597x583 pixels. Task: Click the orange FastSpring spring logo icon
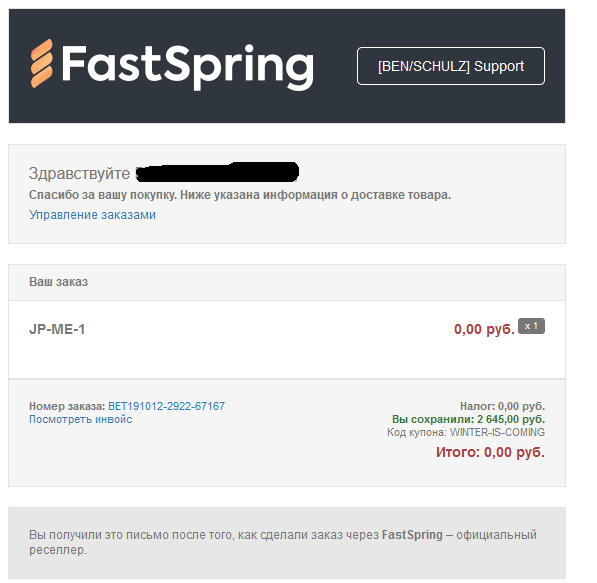click(42, 63)
